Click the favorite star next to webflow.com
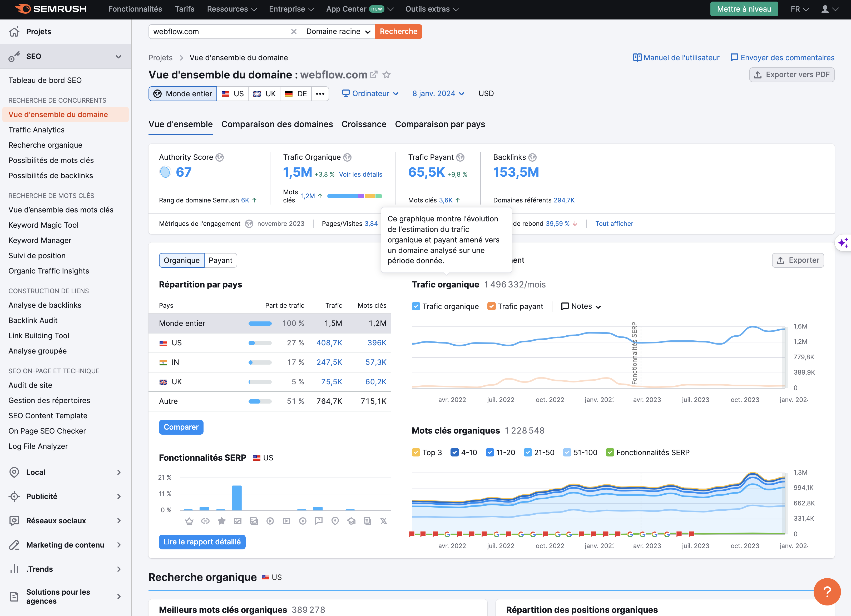The width and height of the screenshot is (851, 616). click(x=387, y=75)
